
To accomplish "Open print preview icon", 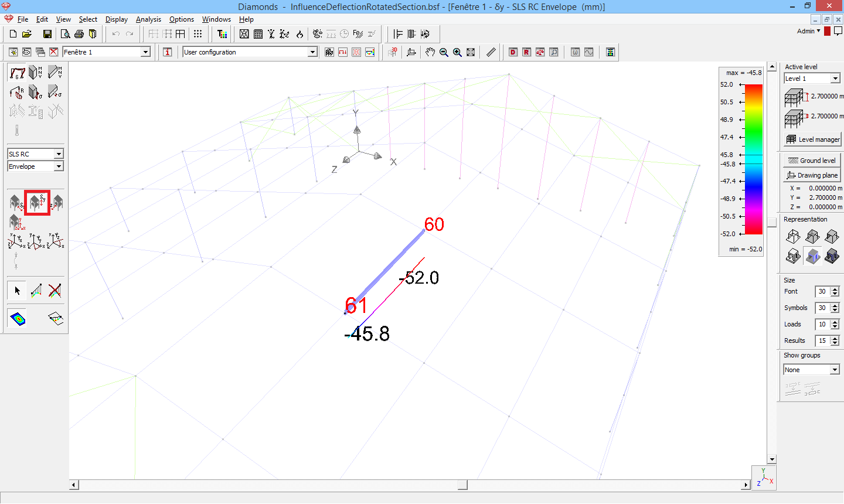I will 65,34.
